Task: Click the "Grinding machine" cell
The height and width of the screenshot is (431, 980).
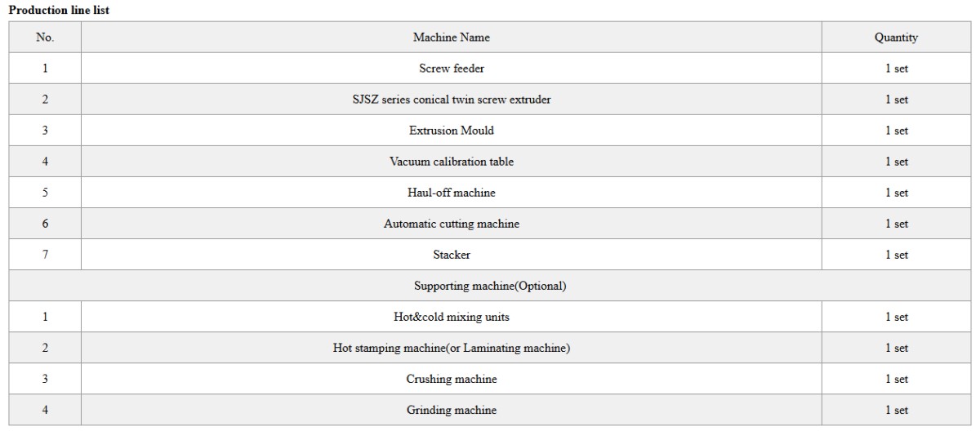Action: pos(452,410)
